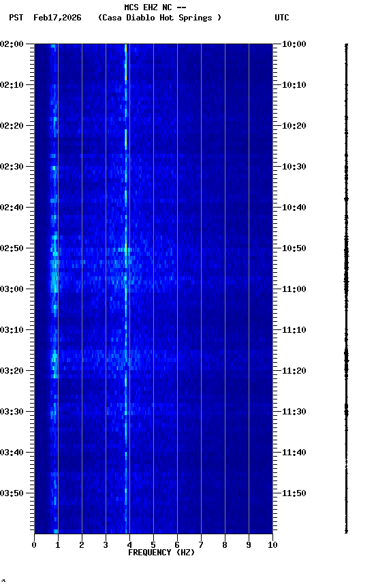Viewport: 376px width, 588px height.
Task: Click the date 'Feb17,2026'
Action: (57, 18)
